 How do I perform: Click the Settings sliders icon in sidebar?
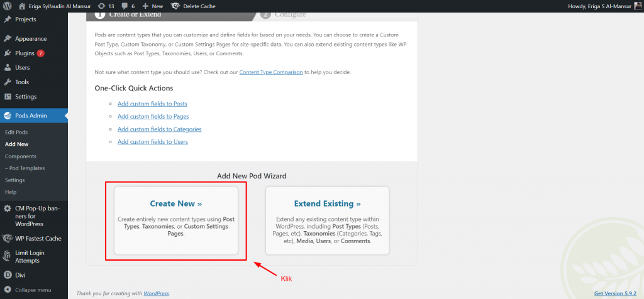[8, 97]
